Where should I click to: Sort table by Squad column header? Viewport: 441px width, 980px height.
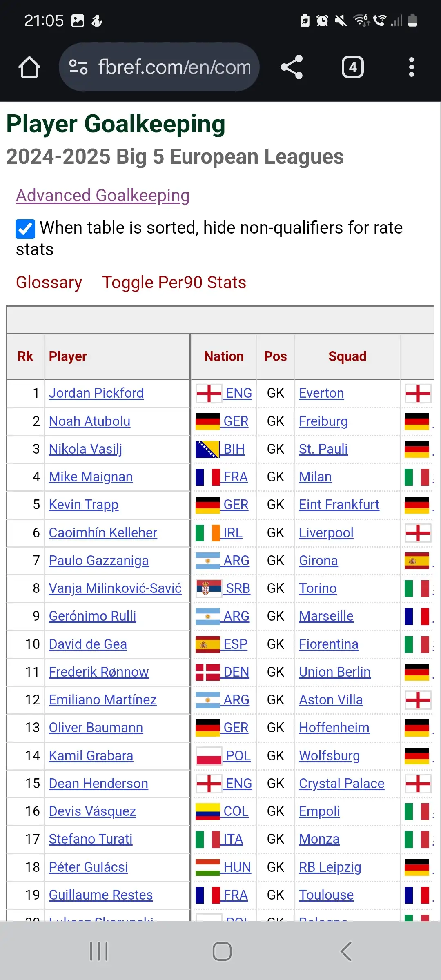(347, 356)
